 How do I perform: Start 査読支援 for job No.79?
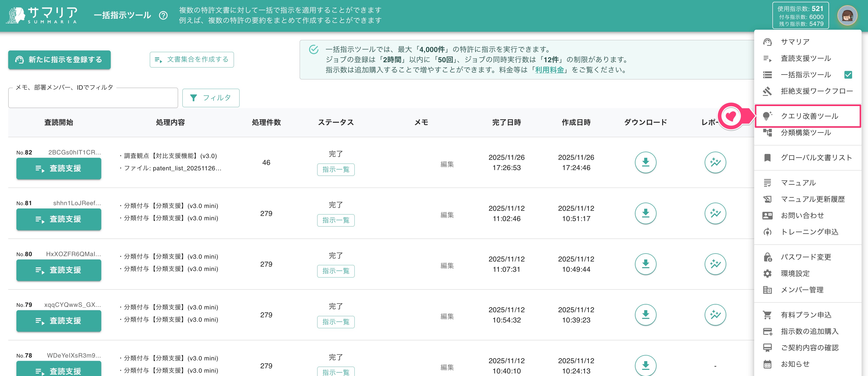(59, 321)
